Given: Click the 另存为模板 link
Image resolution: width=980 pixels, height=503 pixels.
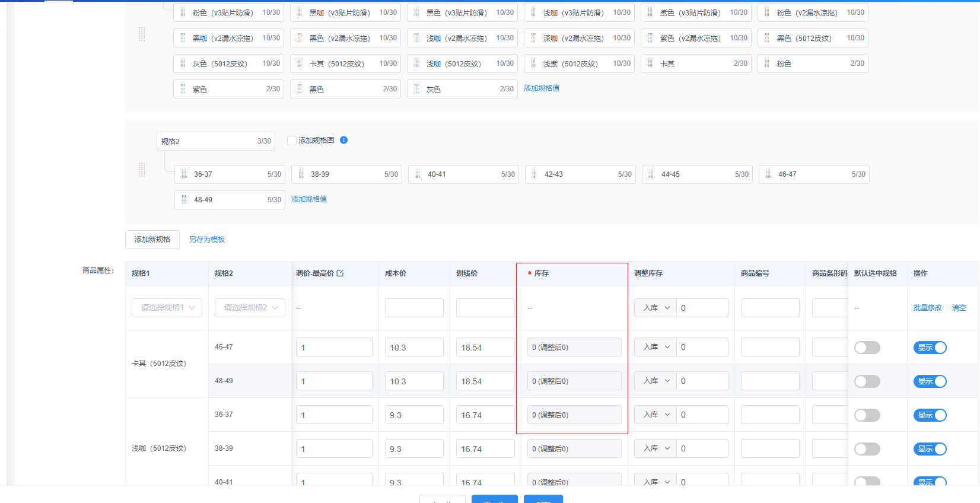Looking at the screenshot, I should tap(207, 240).
